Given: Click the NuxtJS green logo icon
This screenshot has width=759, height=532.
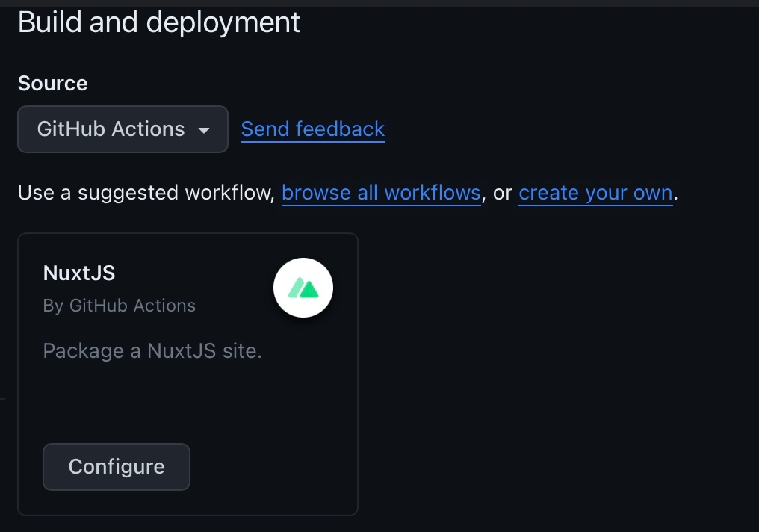Looking at the screenshot, I should [x=303, y=288].
